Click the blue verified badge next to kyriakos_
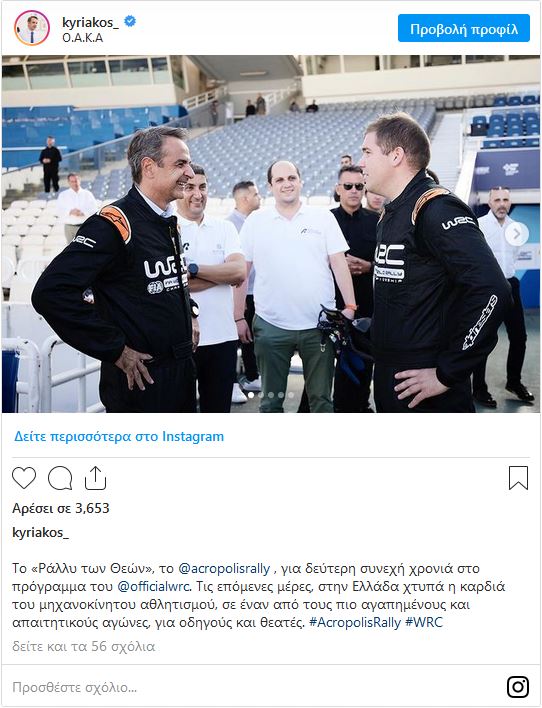Viewport: 542px width, 708px height. pyautogui.click(x=130, y=21)
